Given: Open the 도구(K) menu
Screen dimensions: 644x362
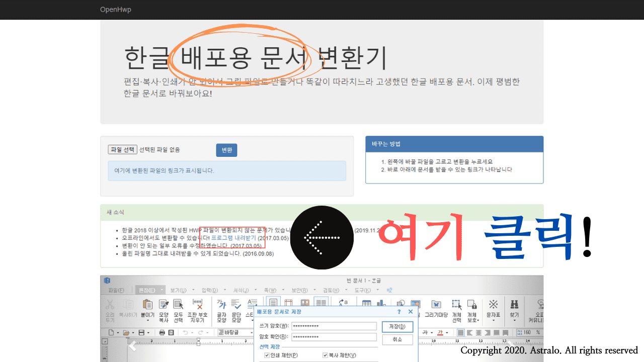Looking at the screenshot, I should 363,290.
